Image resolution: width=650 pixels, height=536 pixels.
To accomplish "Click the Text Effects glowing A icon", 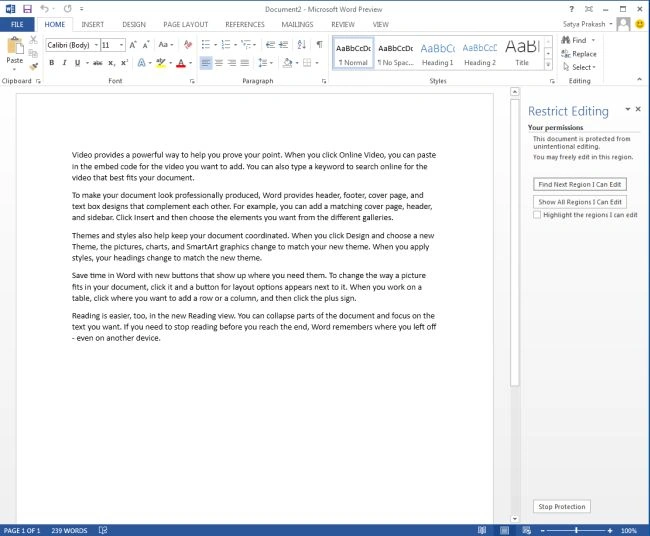I will click(x=141, y=63).
